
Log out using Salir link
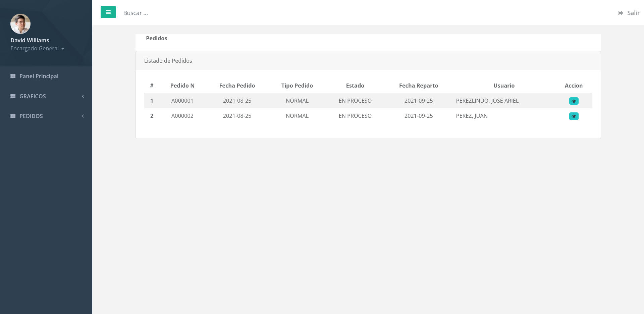point(633,13)
